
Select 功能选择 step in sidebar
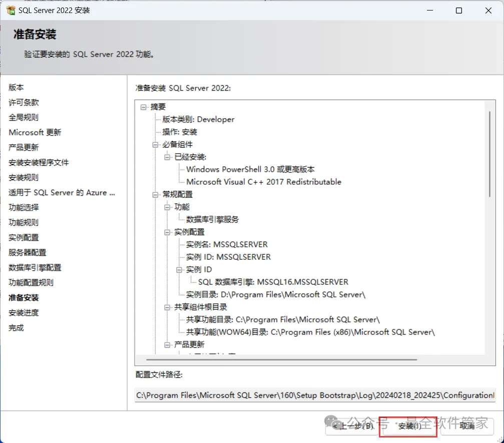point(24,208)
